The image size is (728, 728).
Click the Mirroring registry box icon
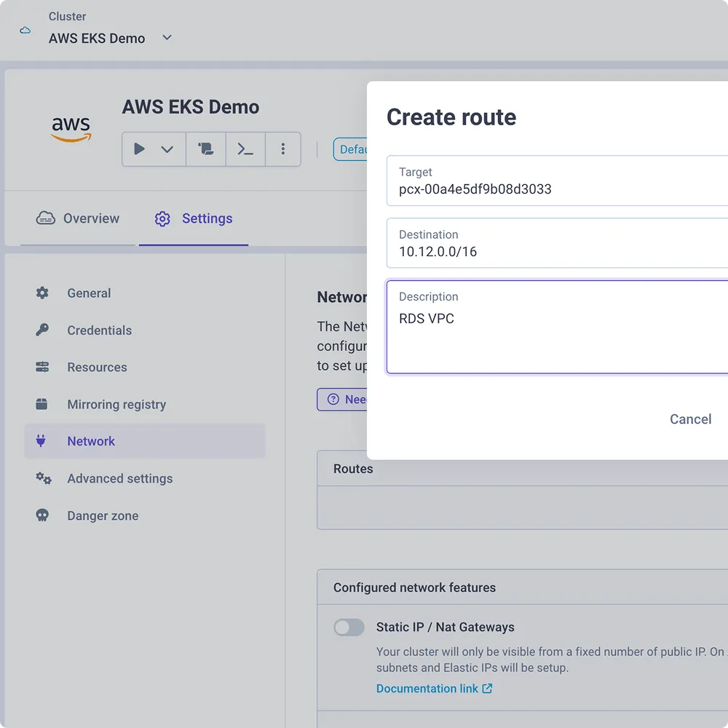click(x=41, y=404)
